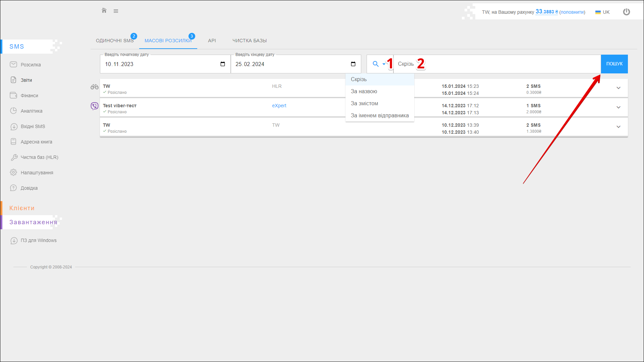Click the power logout icon
644x362 pixels.
click(626, 12)
